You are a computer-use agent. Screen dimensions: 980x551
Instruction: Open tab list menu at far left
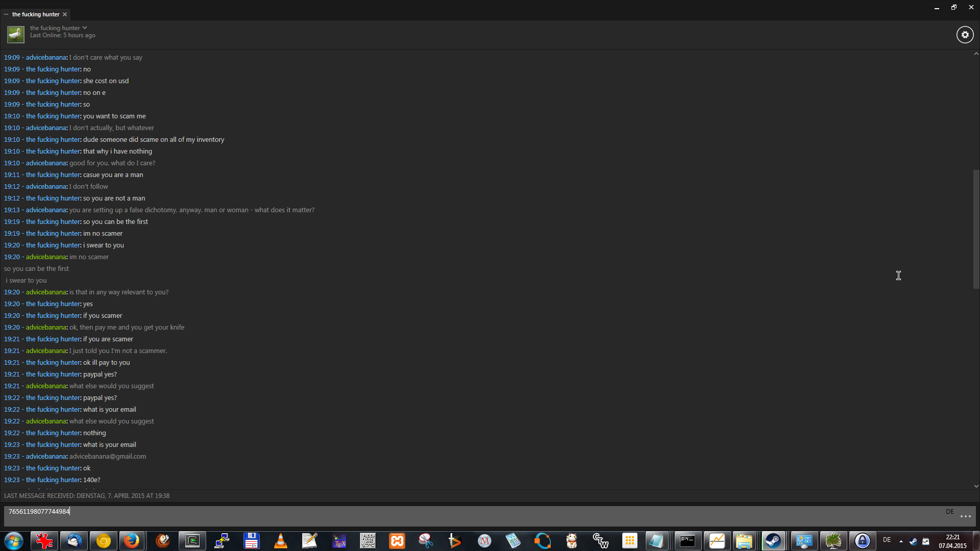(6, 14)
